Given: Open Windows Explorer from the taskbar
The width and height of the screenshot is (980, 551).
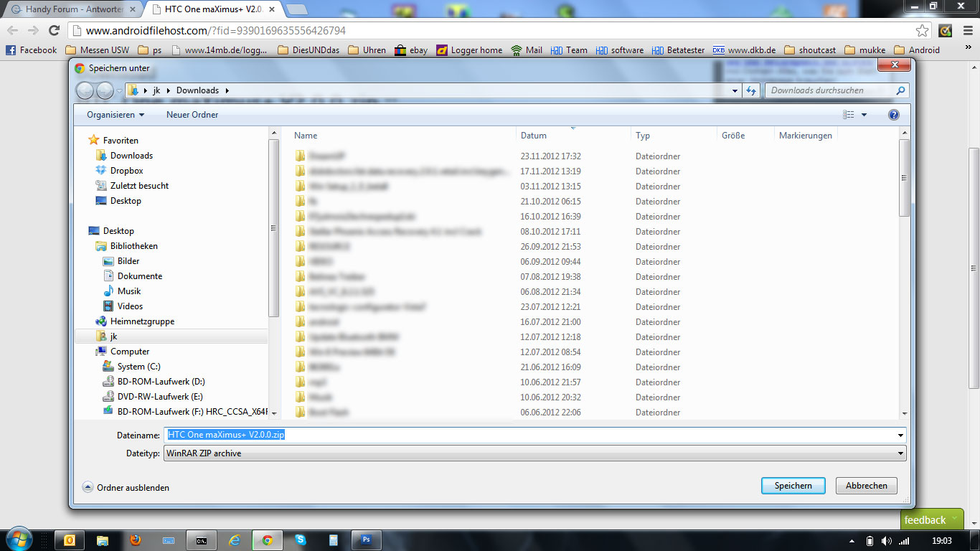Looking at the screenshot, I should click(103, 540).
